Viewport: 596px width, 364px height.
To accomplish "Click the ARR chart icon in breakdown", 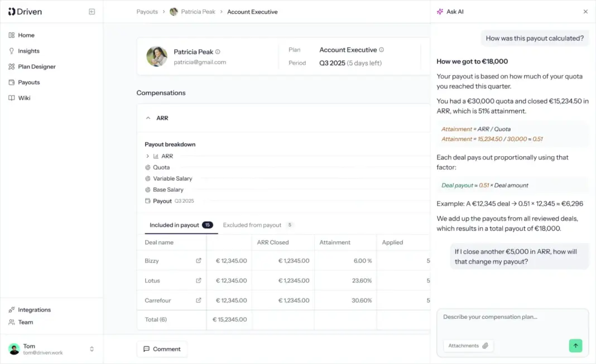I will pos(156,156).
